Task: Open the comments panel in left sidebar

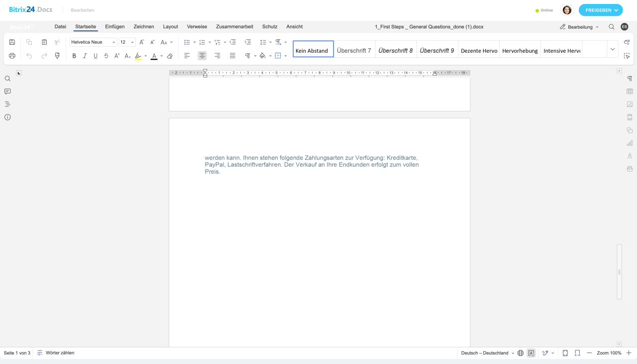Action: click(x=7, y=91)
